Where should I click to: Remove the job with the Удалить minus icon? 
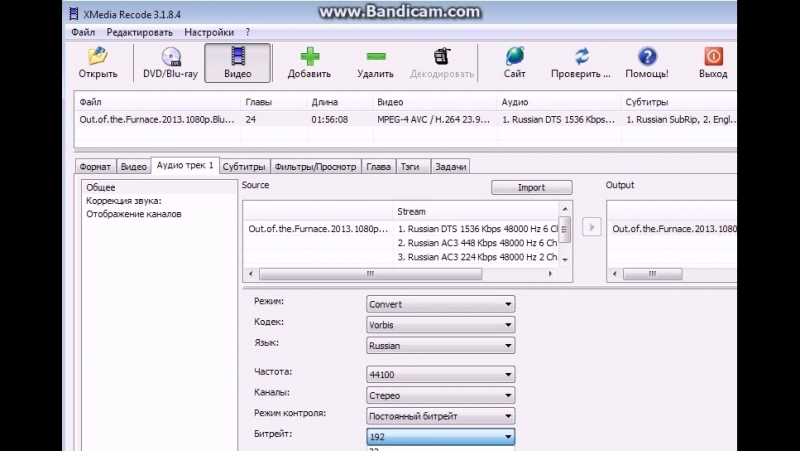coord(376,63)
